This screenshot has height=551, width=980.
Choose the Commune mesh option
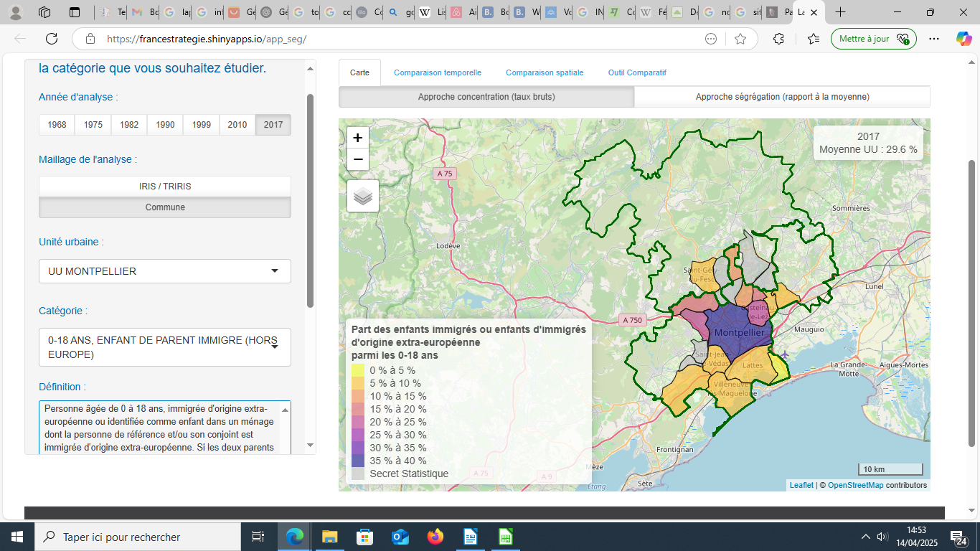[165, 207]
